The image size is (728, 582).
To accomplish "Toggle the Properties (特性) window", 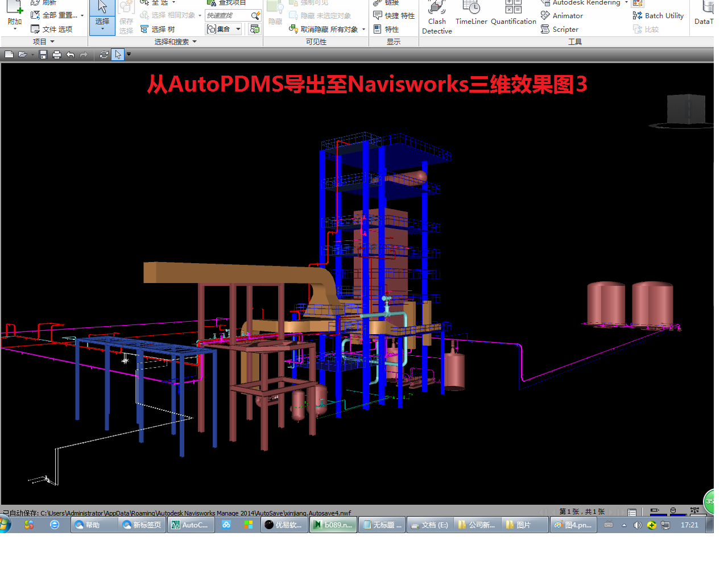I will (386, 29).
